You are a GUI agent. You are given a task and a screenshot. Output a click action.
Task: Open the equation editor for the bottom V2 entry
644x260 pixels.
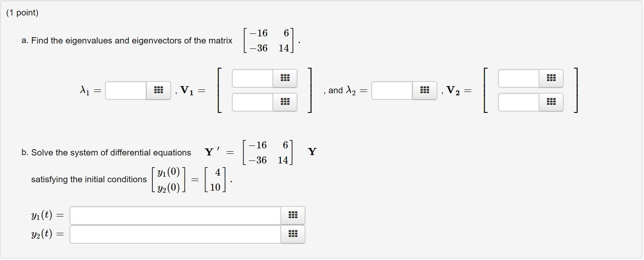[552, 102]
